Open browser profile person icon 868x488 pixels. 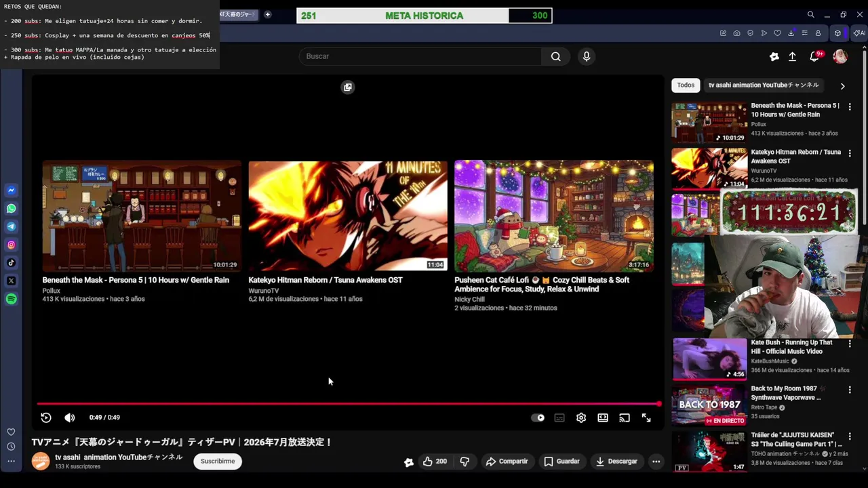tap(818, 33)
